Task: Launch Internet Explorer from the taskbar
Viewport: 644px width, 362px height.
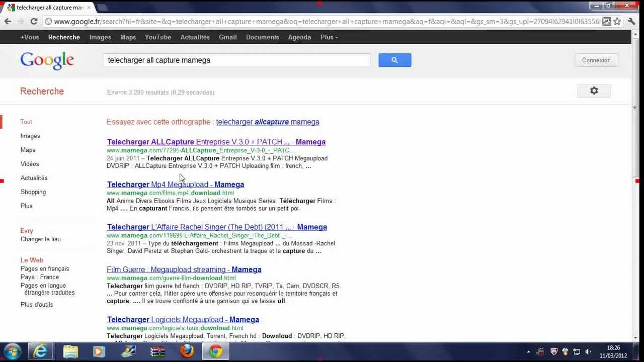Action: [40, 351]
